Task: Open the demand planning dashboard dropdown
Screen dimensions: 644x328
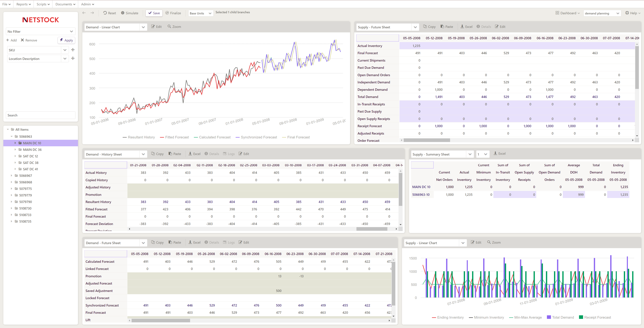Action: click(602, 13)
